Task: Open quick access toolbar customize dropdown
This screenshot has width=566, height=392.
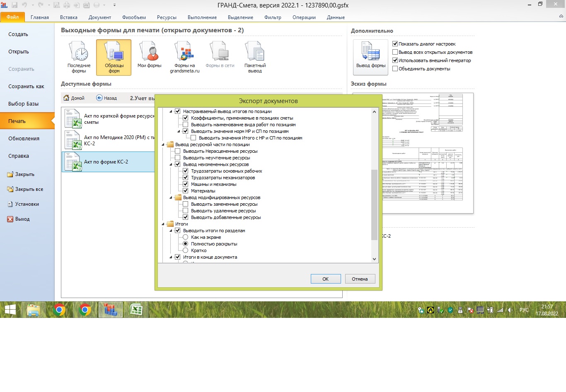Action: tap(114, 5)
